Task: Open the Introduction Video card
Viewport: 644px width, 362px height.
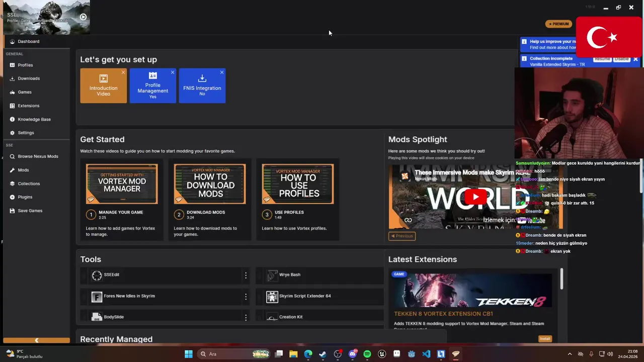Action: coord(104,86)
